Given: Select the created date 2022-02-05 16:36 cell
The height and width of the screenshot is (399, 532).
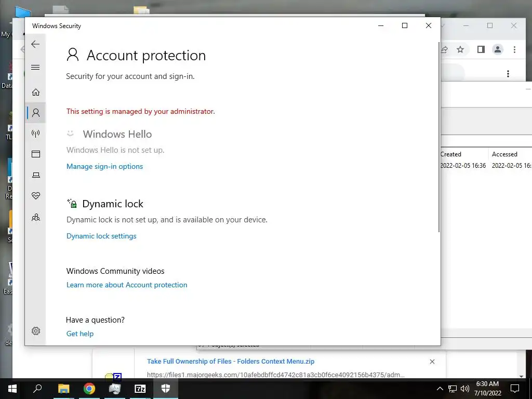Looking at the screenshot, I should pos(463,166).
